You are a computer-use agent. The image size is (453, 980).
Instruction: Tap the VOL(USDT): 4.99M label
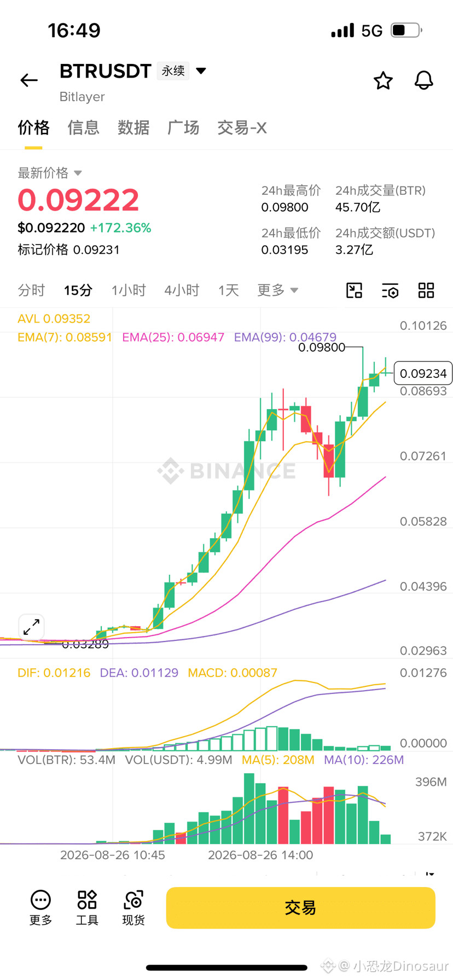click(x=178, y=760)
